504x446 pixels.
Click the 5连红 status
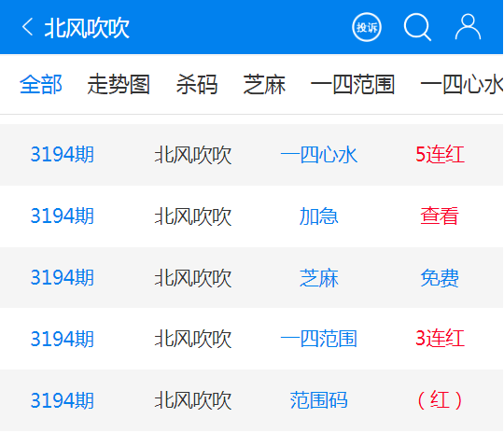point(440,155)
